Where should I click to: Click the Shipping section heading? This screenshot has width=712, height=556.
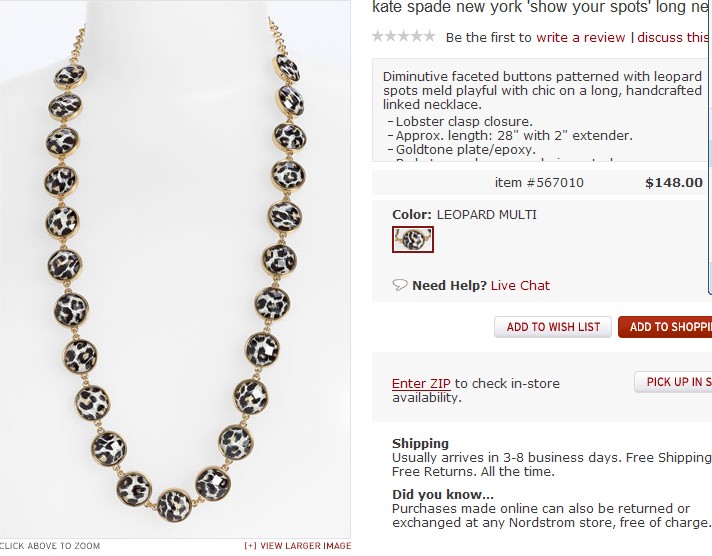tap(420, 443)
